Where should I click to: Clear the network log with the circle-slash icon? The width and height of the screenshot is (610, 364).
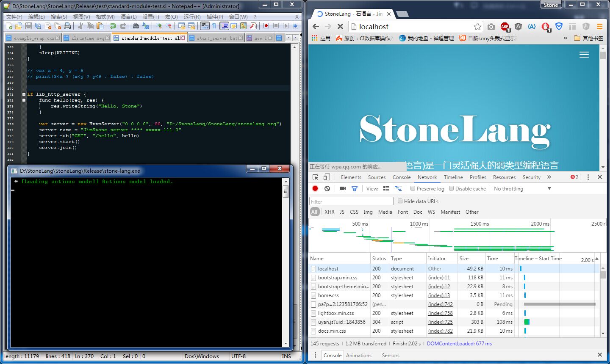tap(327, 188)
